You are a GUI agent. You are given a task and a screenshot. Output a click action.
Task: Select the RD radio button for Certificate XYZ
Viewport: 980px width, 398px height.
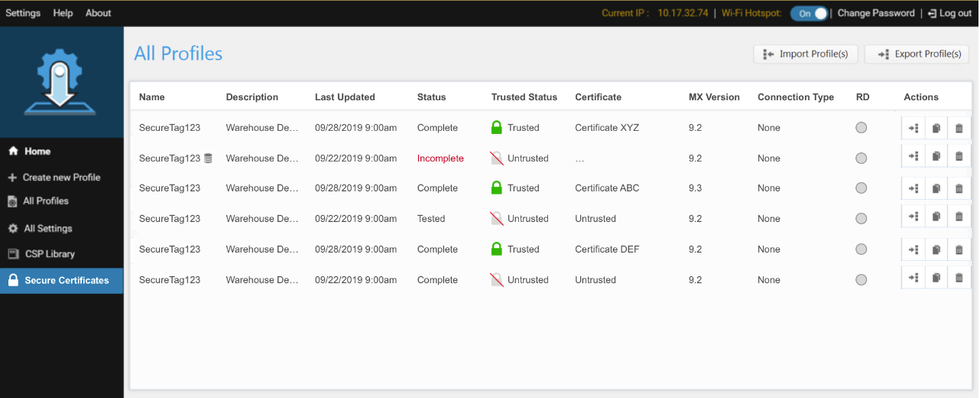tap(862, 128)
